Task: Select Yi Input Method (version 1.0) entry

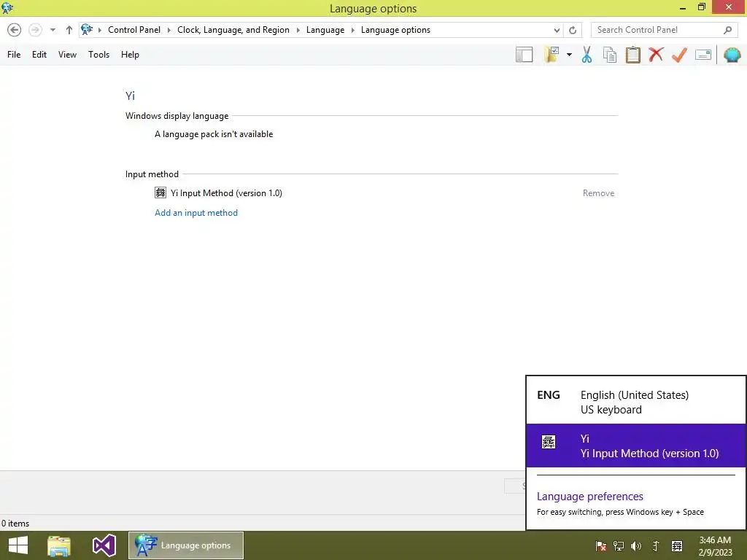Action: tap(226, 192)
